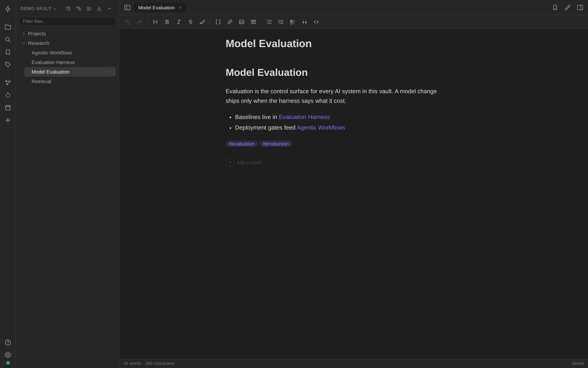Open the calendar icon in left rail
Image resolution: width=588 pixels, height=368 pixels.
[8, 107]
